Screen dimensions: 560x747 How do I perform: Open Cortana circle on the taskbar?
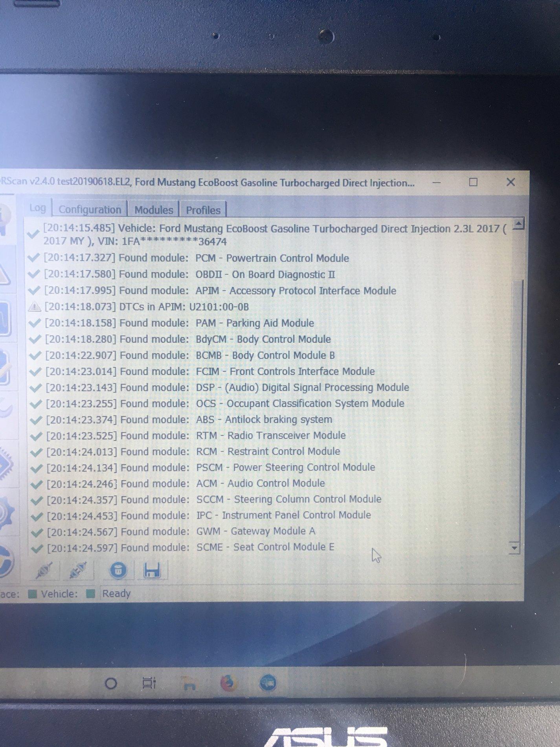[111, 683]
